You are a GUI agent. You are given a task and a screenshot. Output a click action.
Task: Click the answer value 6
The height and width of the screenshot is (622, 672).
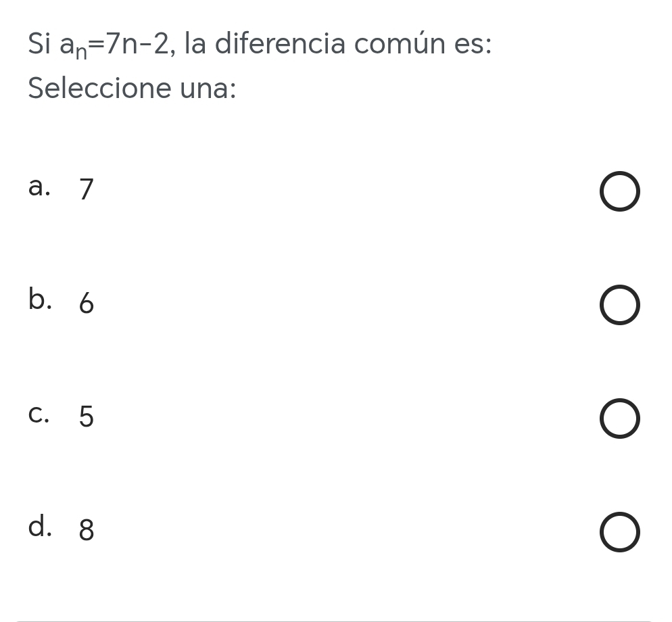[x=86, y=304]
